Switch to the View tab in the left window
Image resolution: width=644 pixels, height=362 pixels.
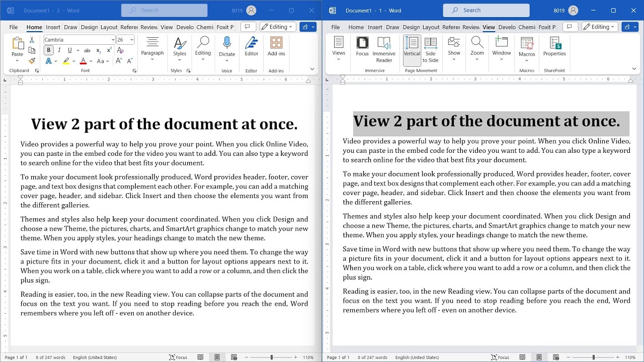click(x=167, y=27)
